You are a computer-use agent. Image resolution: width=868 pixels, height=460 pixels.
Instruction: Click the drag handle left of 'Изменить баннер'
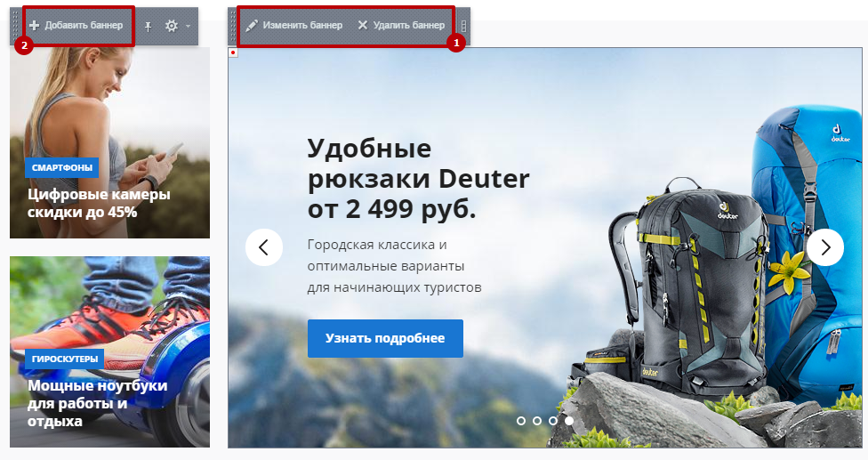[x=233, y=26]
